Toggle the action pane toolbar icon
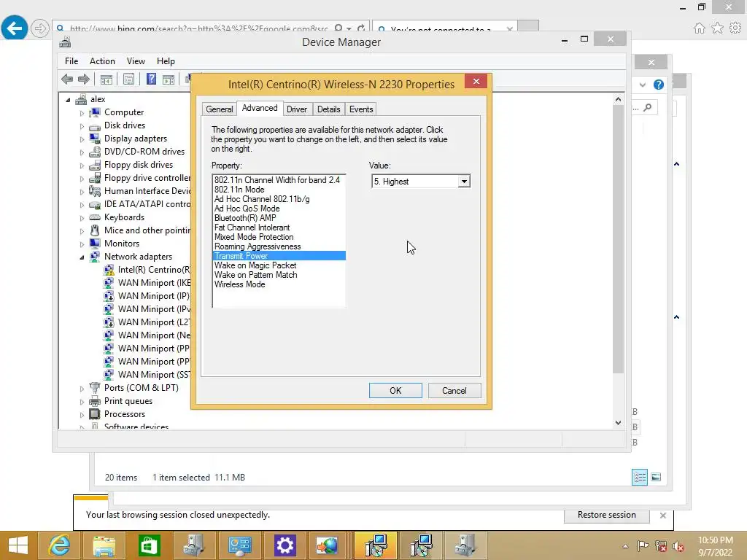 [x=169, y=79]
